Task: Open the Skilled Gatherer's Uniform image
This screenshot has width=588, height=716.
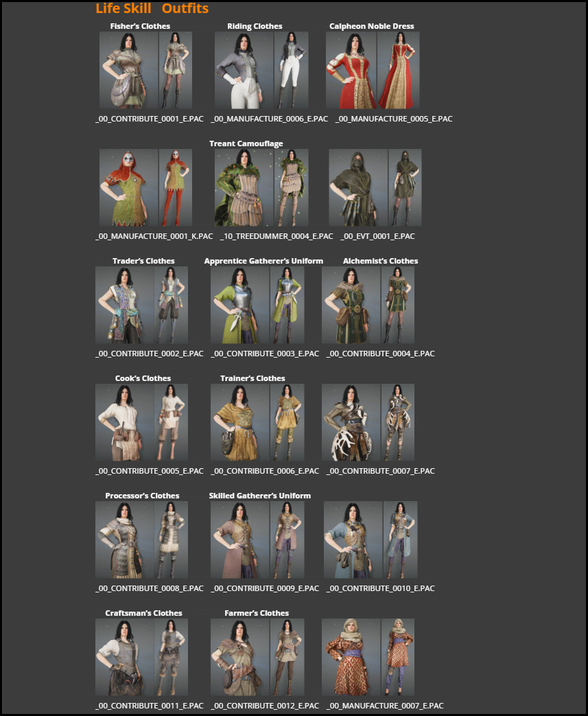Action: (257, 540)
